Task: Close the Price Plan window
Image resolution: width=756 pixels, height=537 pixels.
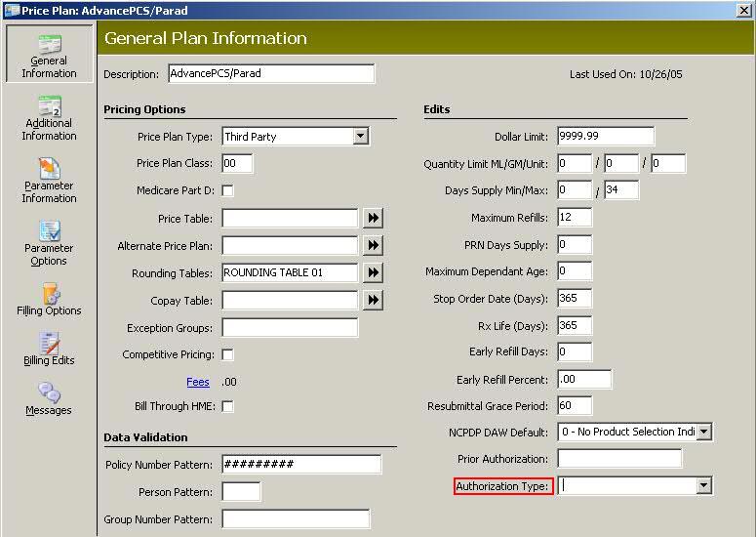Action: pyautogui.click(x=744, y=10)
